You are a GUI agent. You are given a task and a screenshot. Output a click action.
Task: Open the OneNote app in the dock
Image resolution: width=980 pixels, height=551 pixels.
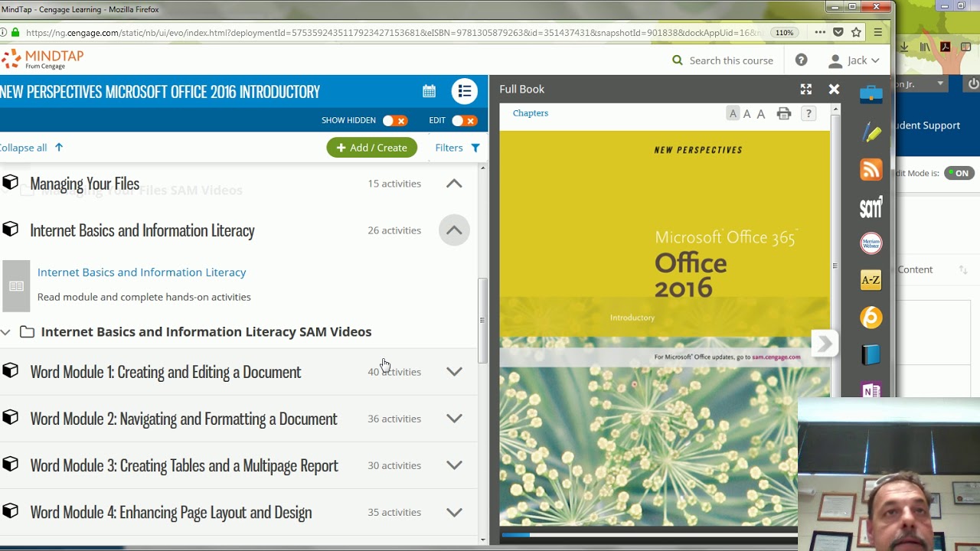pos(871,390)
